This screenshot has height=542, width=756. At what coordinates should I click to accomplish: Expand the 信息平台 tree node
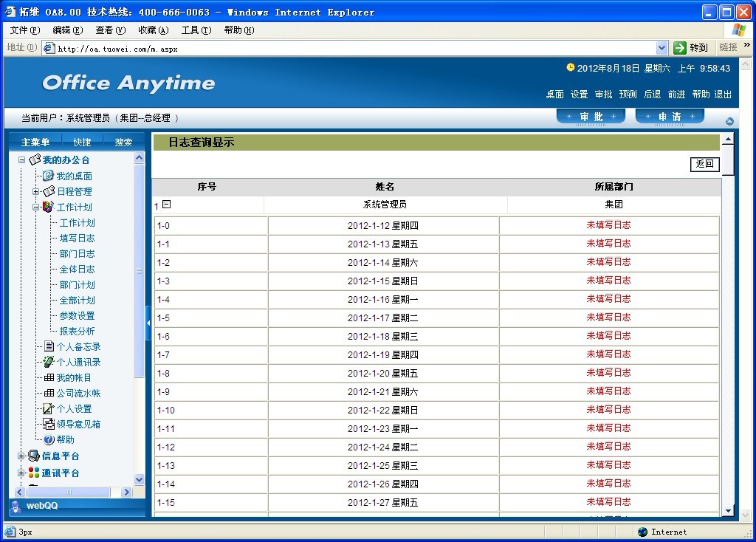point(21,456)
